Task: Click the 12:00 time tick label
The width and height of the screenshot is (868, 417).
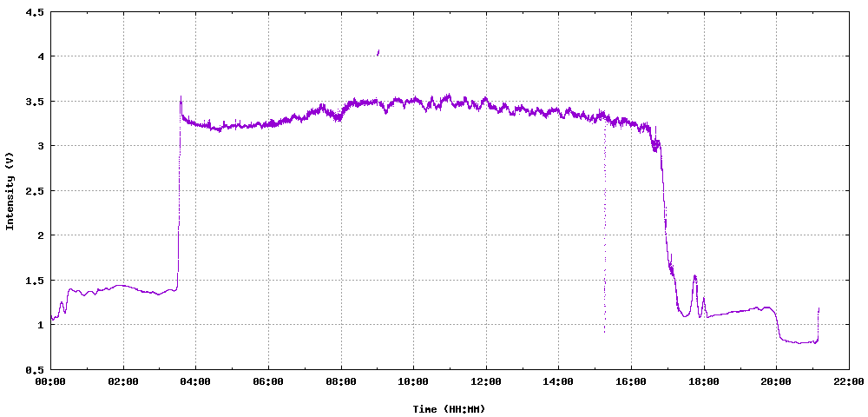Action: click(486, 381)
